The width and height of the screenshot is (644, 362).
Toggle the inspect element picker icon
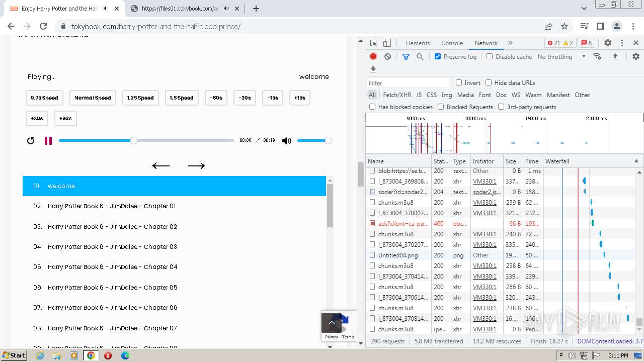(x=373, y=43)
